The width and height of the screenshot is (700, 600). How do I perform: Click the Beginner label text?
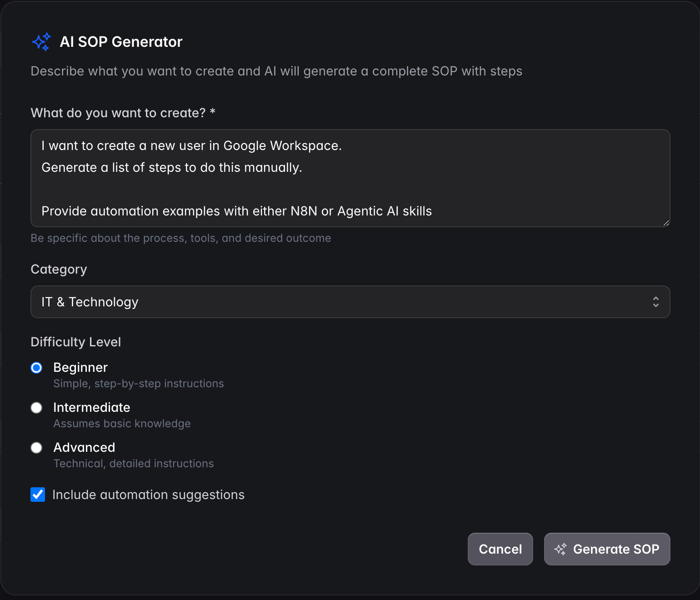(x=80, y=367)
